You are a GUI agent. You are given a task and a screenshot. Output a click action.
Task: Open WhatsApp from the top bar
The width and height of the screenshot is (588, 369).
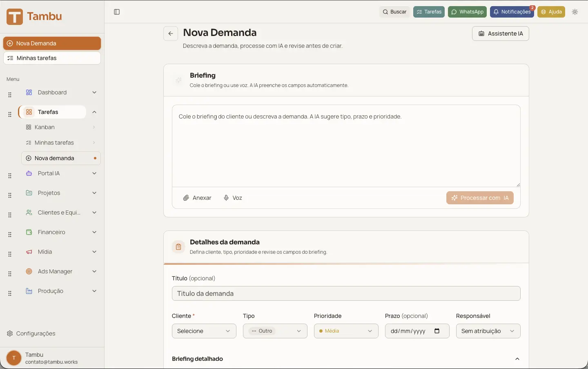coord(467,12)
